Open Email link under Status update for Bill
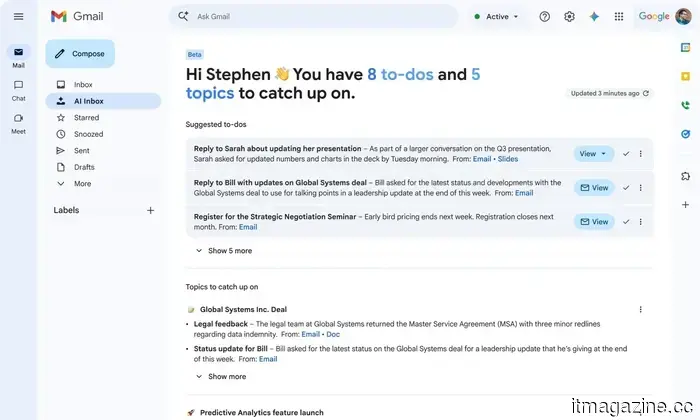 click(x=268, y=359)
